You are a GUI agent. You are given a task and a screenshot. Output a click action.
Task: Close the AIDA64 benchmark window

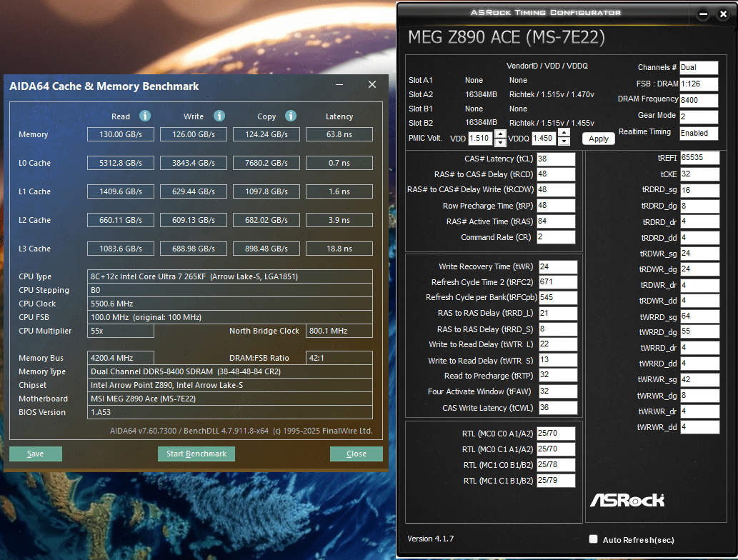point(372,84)
